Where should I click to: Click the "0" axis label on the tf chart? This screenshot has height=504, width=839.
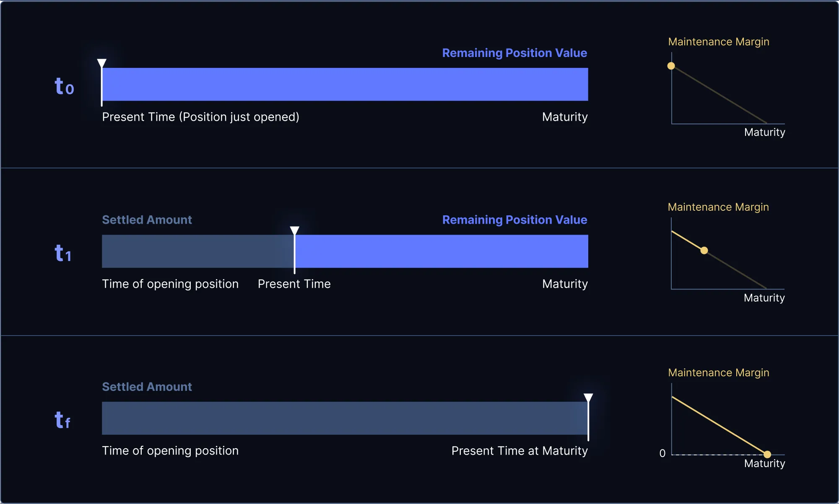pyautogui.click(x=662, y=453)
